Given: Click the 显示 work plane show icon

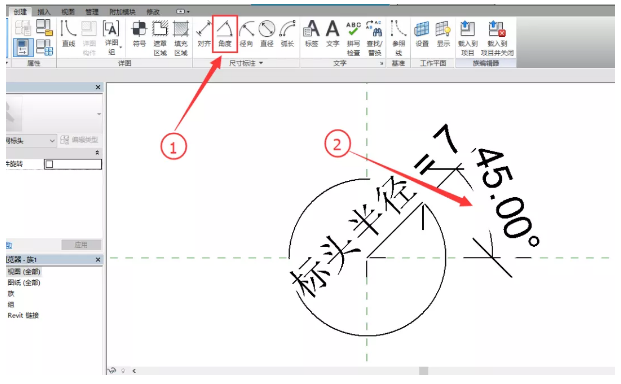Looking at the screenshot, I should [x=443, y=34].
